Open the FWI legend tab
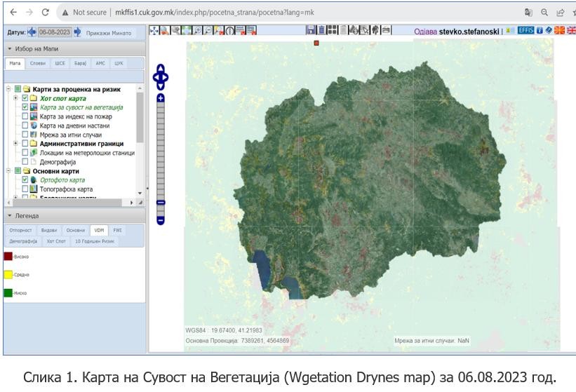576x392 pixels. click(117, 230)
